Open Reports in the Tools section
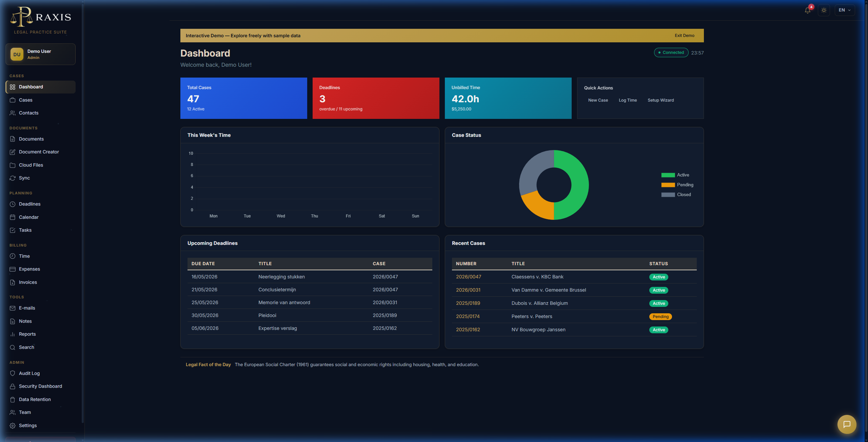The image size is (868, 442). (40, 334)
